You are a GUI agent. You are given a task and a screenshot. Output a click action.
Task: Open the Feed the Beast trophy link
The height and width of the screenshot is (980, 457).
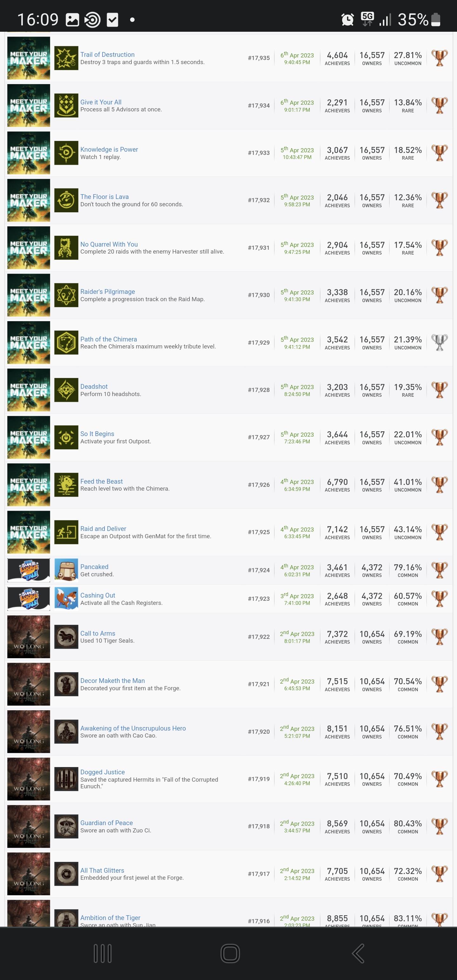click(x=101, y=481)
